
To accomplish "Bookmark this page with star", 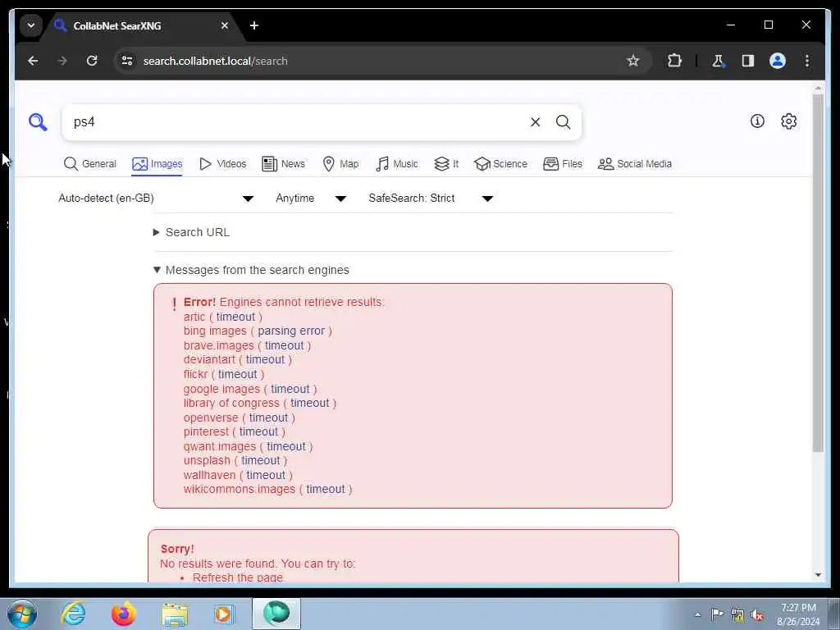I will click(x=633, y=61).
